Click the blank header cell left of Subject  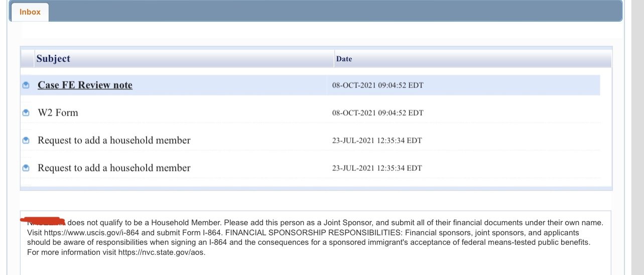[27, 59]
